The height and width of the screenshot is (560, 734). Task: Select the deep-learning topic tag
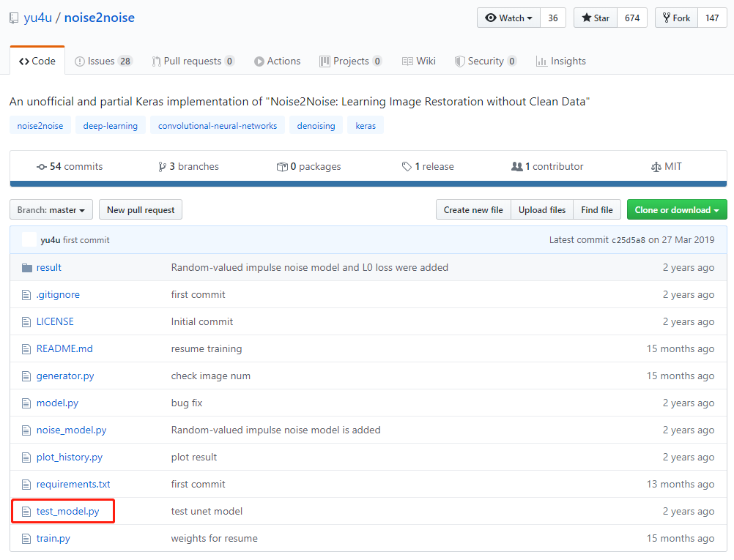click(111, 125)
